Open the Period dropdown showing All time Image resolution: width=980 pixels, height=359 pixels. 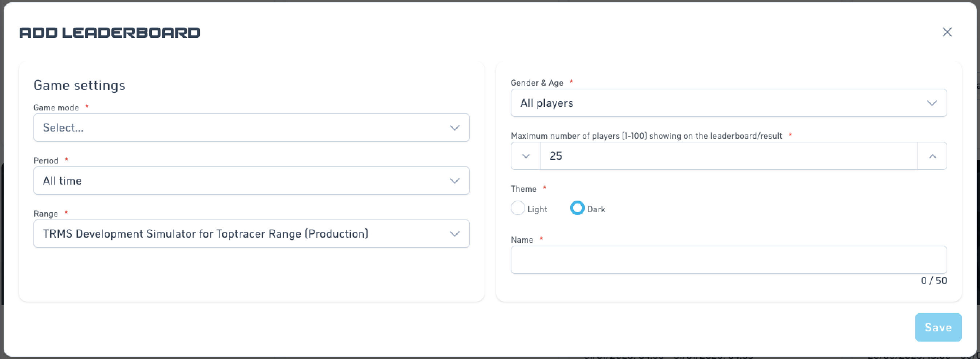(251, 181)
